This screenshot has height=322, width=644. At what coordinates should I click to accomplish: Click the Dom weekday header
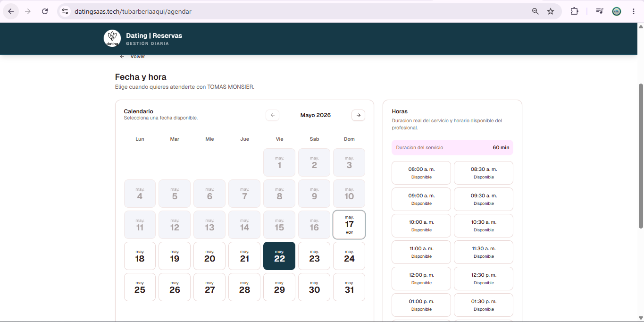click(349, 139)
